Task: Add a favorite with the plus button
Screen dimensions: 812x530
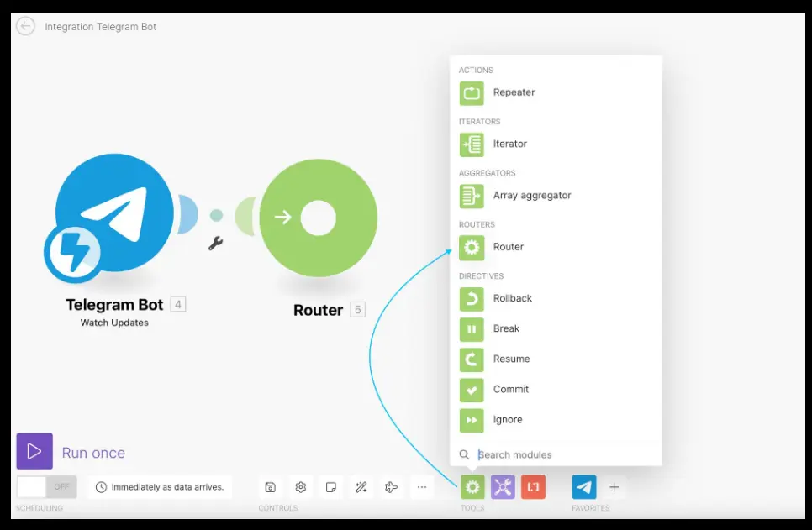Action: click(x=614, y=487)
